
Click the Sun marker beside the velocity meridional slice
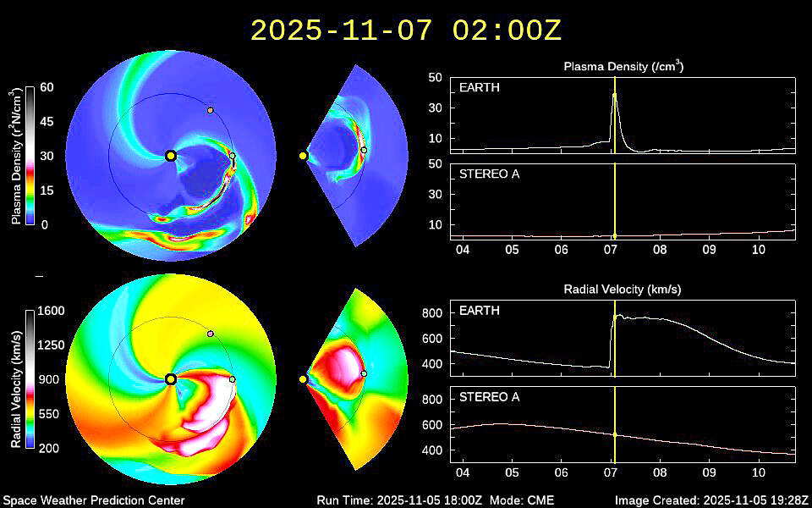click(303, 379)
